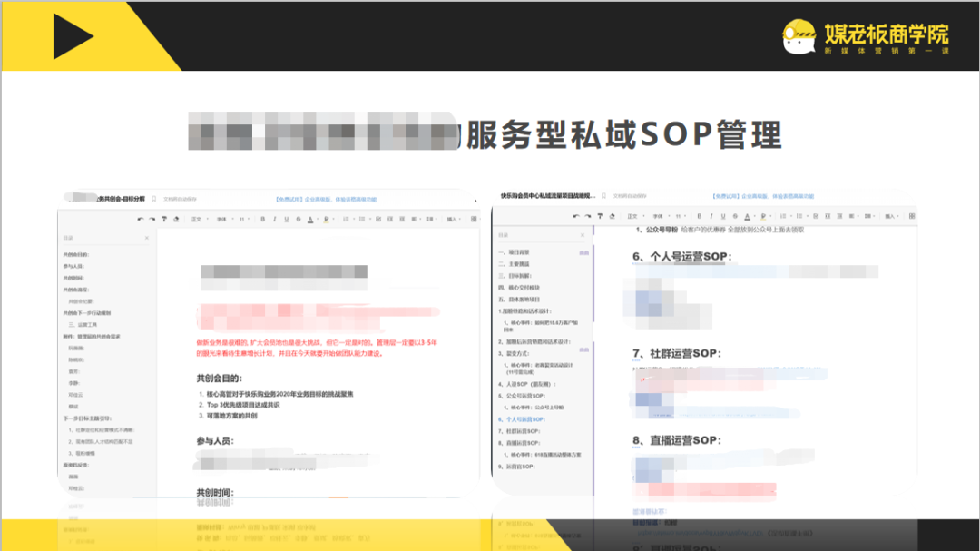Open the bulleted list dropdown in left document
Image resolution: width=980 pixels, height=551 pixels.
pos(365,219)
